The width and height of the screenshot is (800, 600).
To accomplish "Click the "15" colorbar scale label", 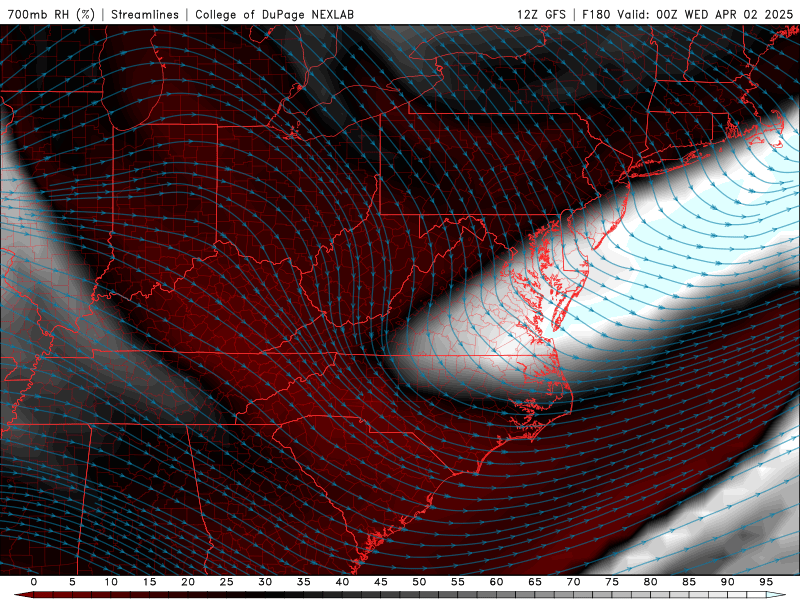I will point(149,582).
